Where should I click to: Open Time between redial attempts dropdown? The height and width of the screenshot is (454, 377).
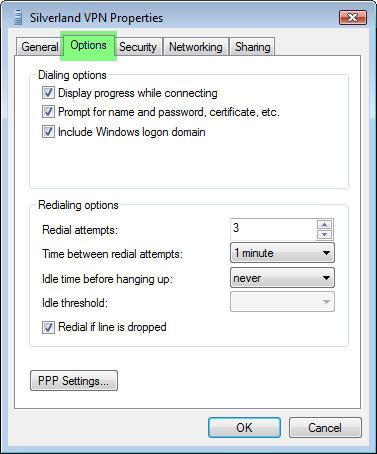[282, 253]
